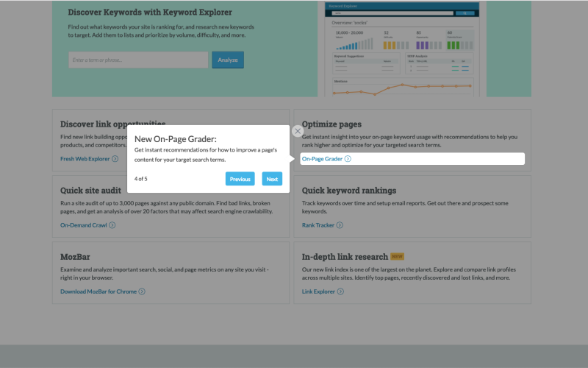The width and height of the screenshot is (588, 368).
Task: Click the search icon in Keyword Explorer preview
Action: [x=465, y=13]
